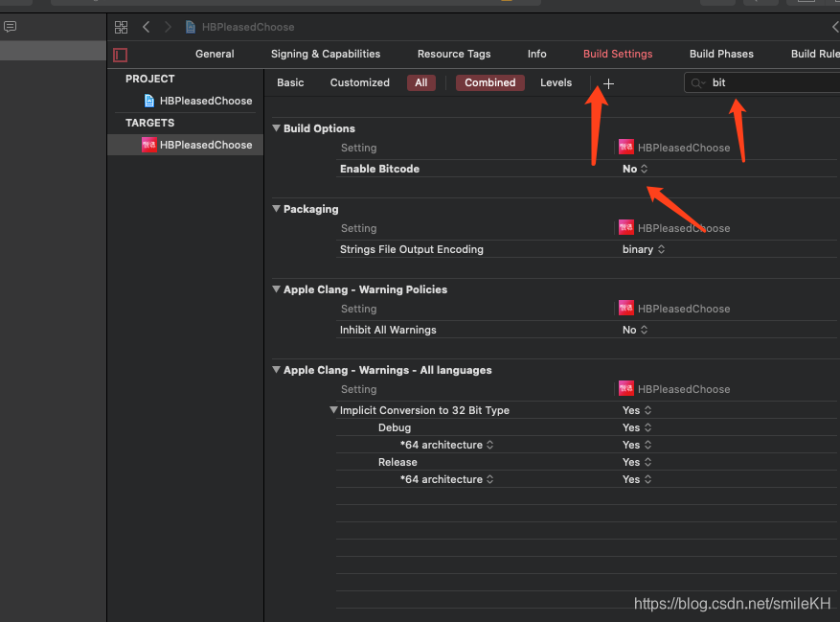Collapse the Packaging section
Image resolution: width=840 pixels, height=622 pixels.
pyautogui.click(x=277, y=209)
